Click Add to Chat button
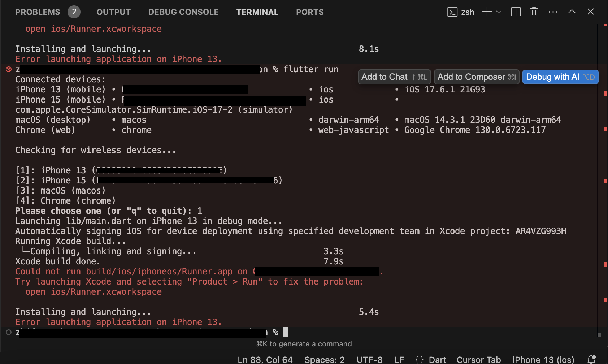 [x=394, y=77]
